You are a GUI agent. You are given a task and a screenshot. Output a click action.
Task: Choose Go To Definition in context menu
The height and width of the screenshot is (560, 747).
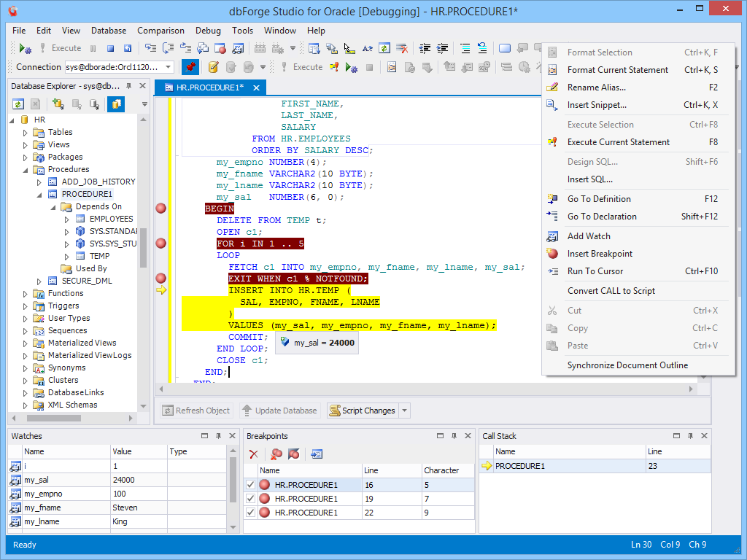(638, 199)
